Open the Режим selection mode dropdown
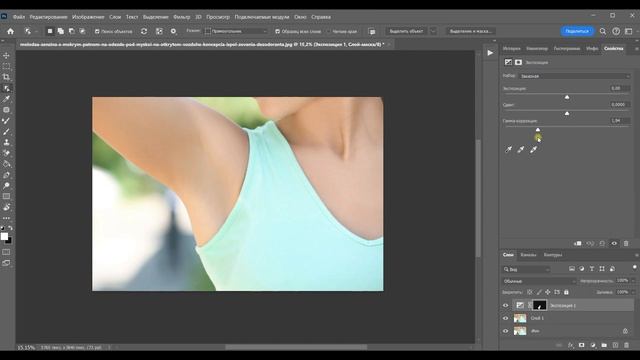This screenshot has width=640, height=360. 236,31
